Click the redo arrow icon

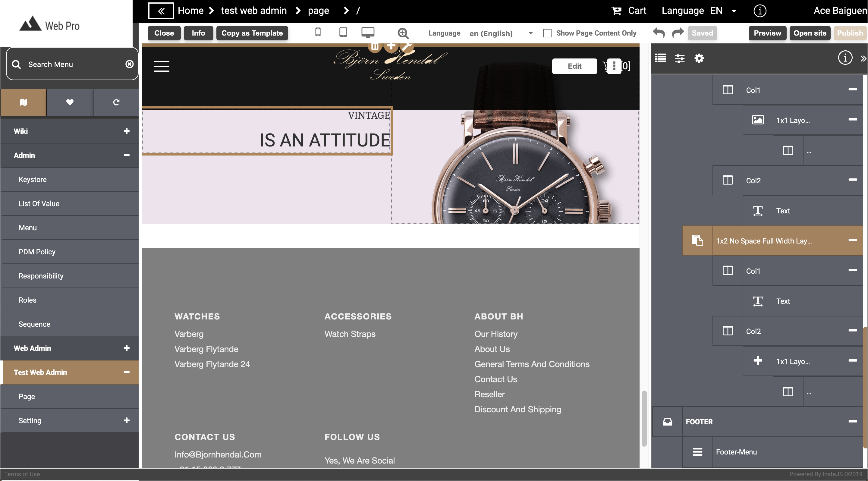coord(678,33)
